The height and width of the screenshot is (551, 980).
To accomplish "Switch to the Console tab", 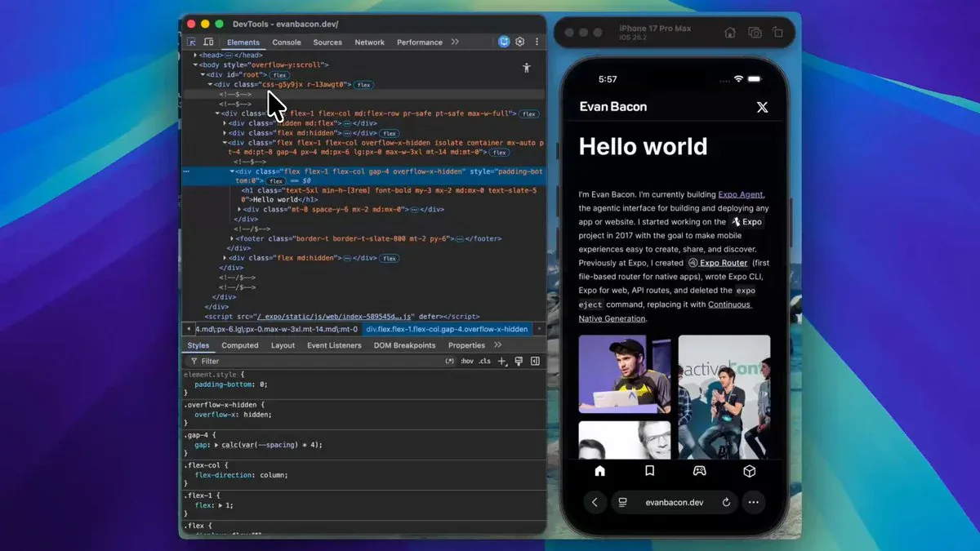I will (x=287, y=42).
